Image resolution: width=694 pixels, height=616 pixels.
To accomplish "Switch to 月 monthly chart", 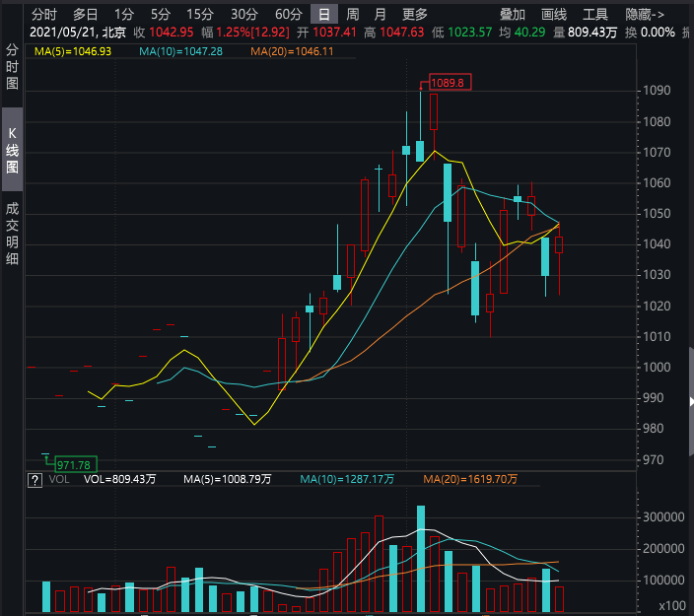I will 380,15.
